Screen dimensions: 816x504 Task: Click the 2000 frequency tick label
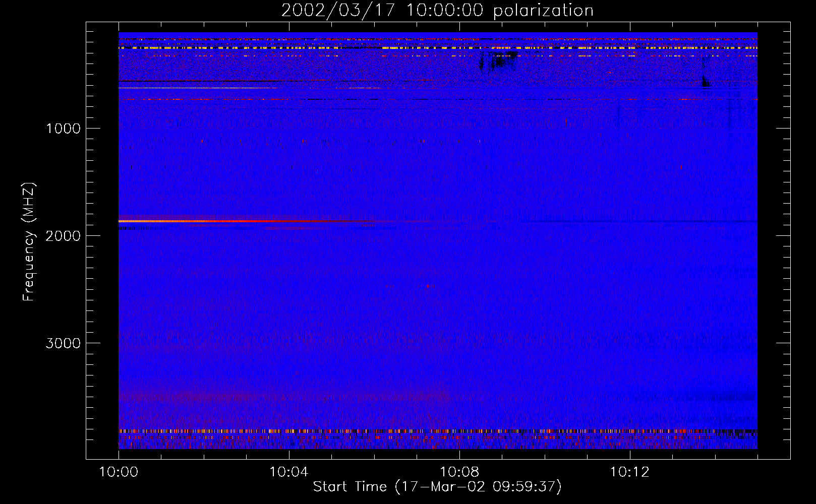pos(63,236)
